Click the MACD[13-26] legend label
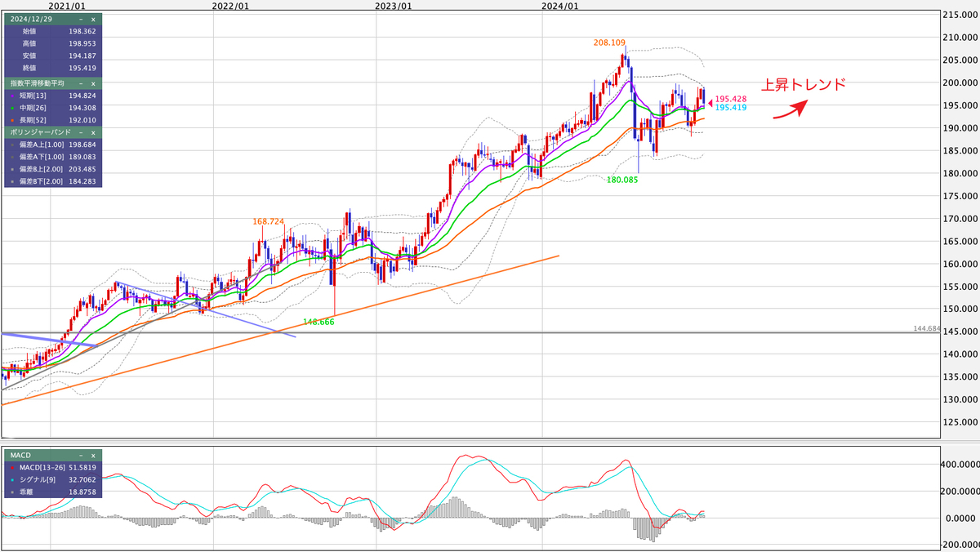The width and height of the screenshot is (980, 552). (41, 467)
